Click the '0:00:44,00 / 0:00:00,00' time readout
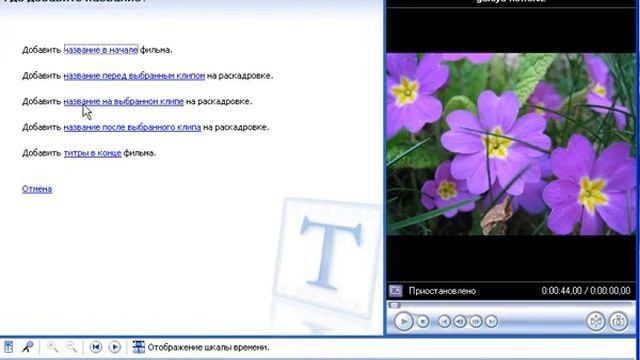 (x=586, y=291)
